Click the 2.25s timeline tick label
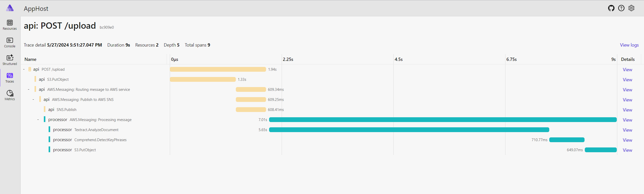 coord(288,59)
